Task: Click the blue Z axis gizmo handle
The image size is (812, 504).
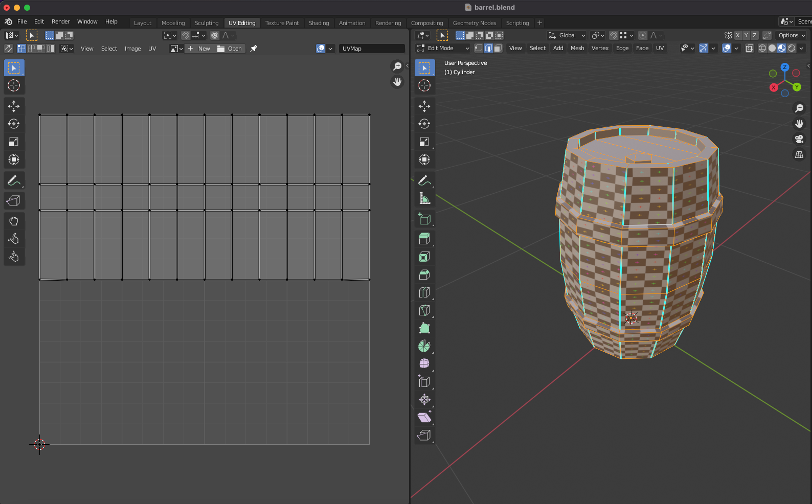Action: (x=784, y=67)
